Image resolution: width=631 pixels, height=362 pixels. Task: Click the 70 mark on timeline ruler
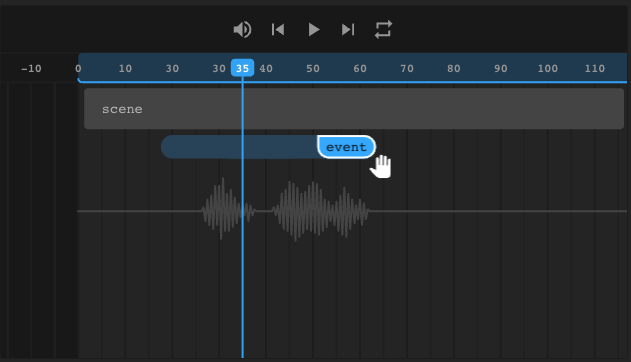pos(407,68)
